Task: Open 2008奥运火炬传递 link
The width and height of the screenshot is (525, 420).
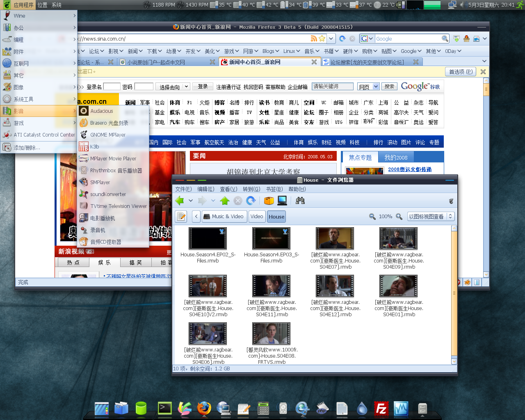Action: tap(410, 169)
